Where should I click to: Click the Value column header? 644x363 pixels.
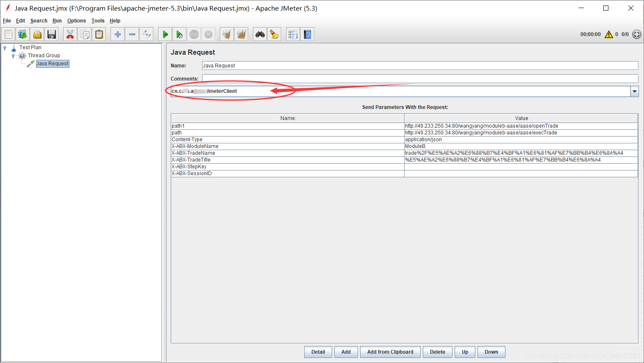(521, 118)
